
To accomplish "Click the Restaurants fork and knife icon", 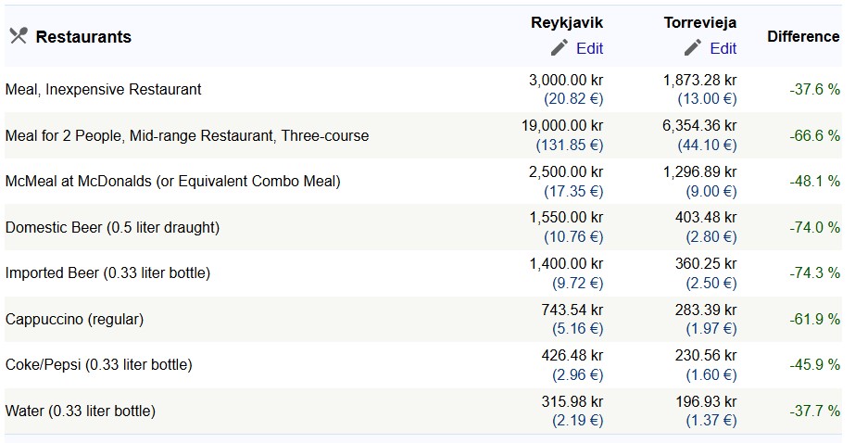I will tap(19, 36).
